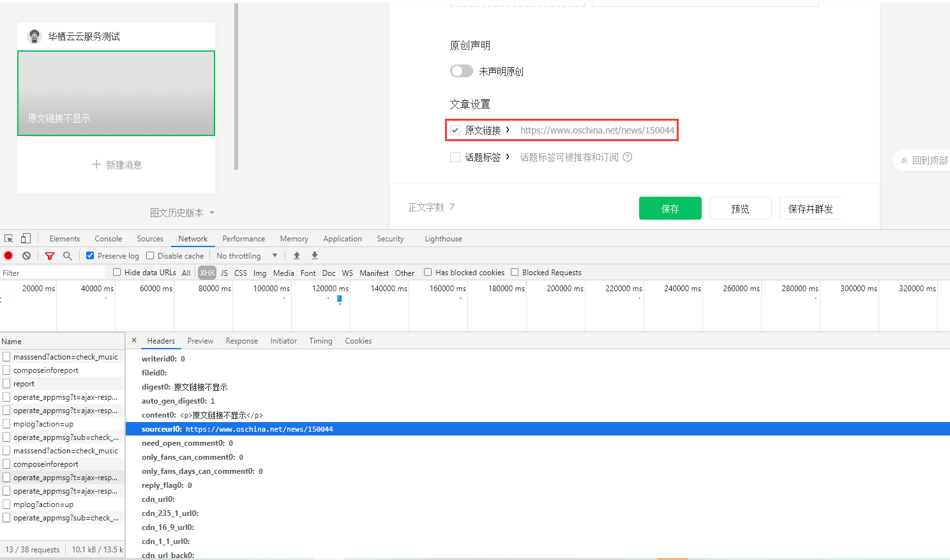Close the request details panel
This screenshot has height=560, width=950.
tap(134, 340)
